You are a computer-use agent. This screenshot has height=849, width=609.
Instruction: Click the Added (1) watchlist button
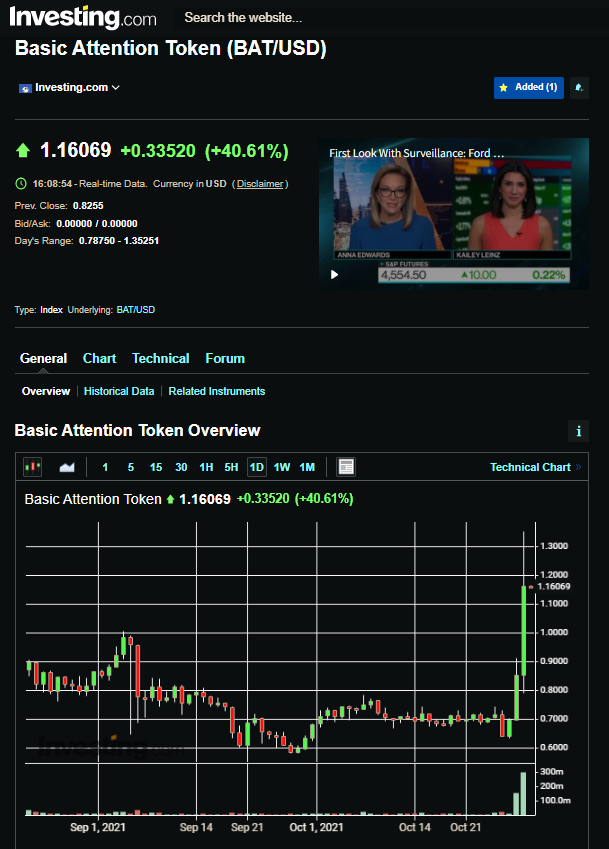coord(528,88)
